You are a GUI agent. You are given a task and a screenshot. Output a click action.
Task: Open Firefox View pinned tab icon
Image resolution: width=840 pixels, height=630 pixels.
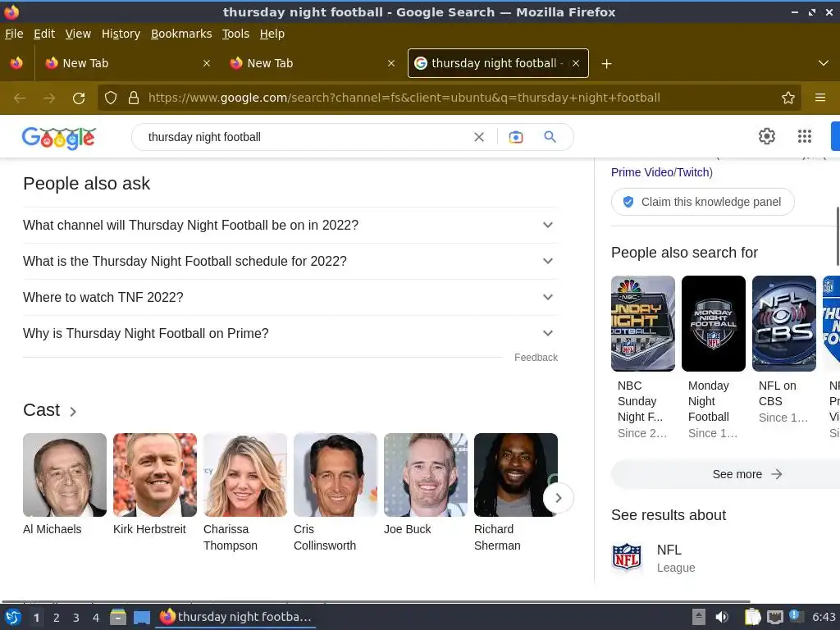[x=16, y=63]
